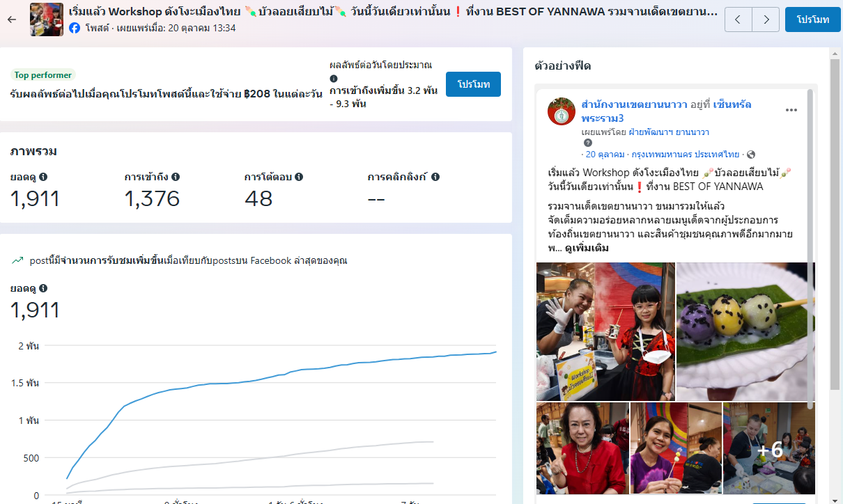Click info icon beside การเข้าถึง

176,177
